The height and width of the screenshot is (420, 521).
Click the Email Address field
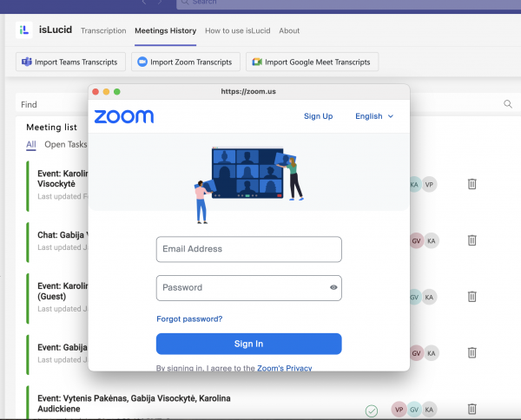coord(249,249)
